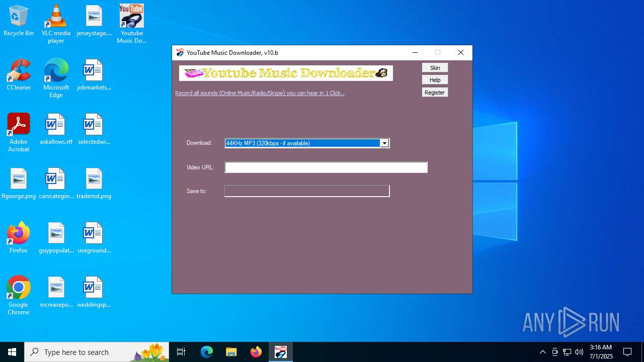
Task: Launch CCleaner from the desktop
Action: coord(19,75)
